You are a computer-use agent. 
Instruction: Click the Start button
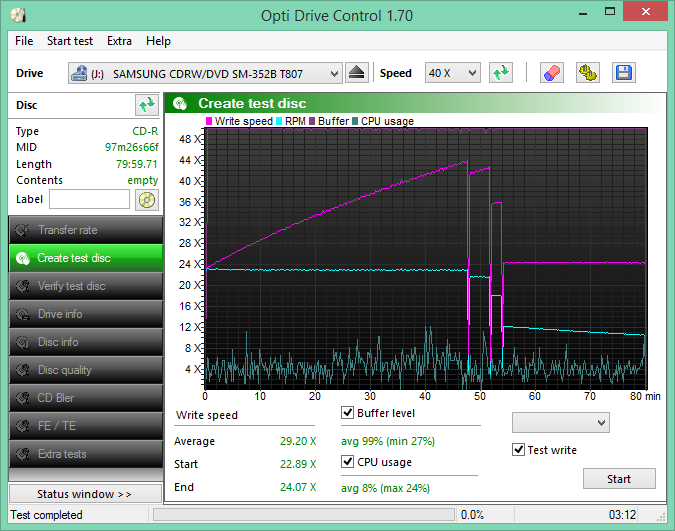click(x=619, y=479)
